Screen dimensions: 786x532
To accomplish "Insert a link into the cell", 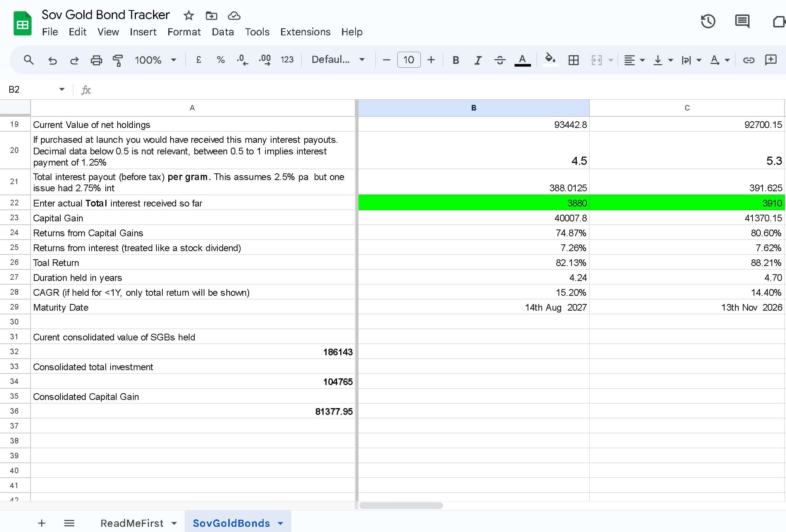I will 748,60.
